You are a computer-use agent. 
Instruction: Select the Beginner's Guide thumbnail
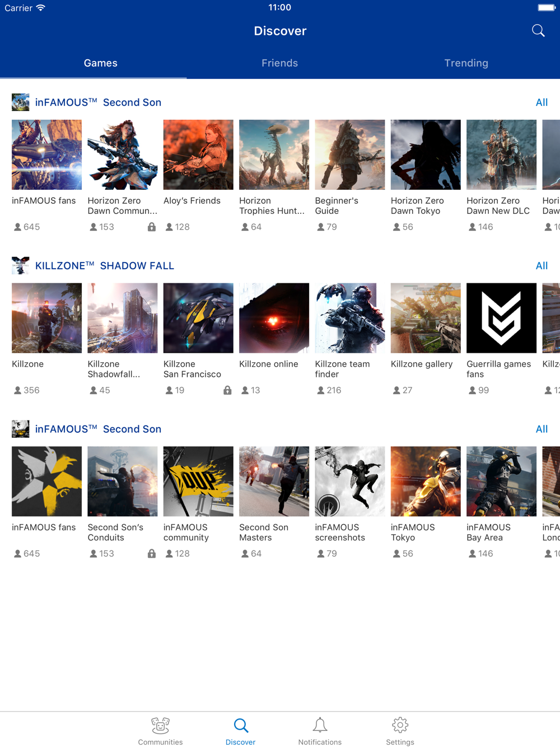[350, 155]
